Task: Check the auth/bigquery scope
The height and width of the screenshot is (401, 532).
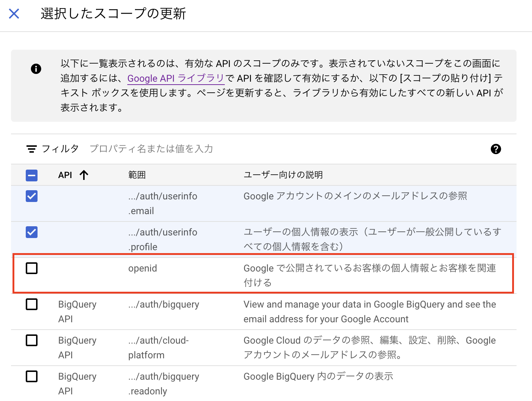Action: [x=32, y=304]
